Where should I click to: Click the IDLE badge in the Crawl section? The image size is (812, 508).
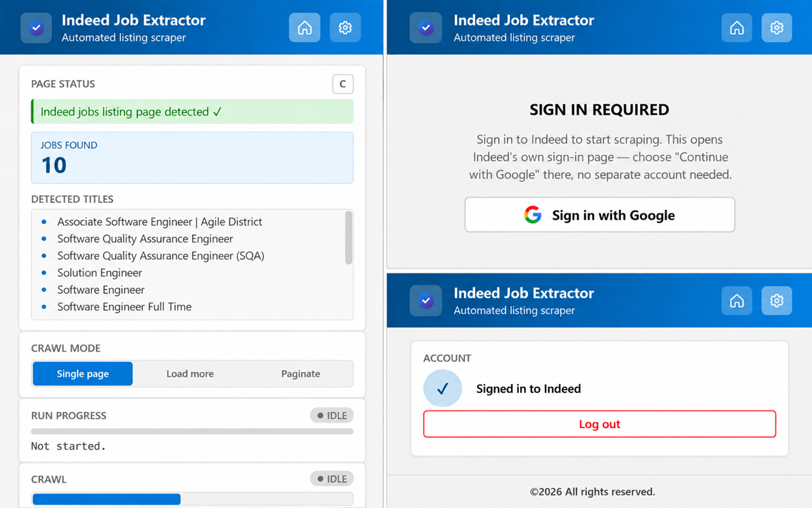pos(332,479)
